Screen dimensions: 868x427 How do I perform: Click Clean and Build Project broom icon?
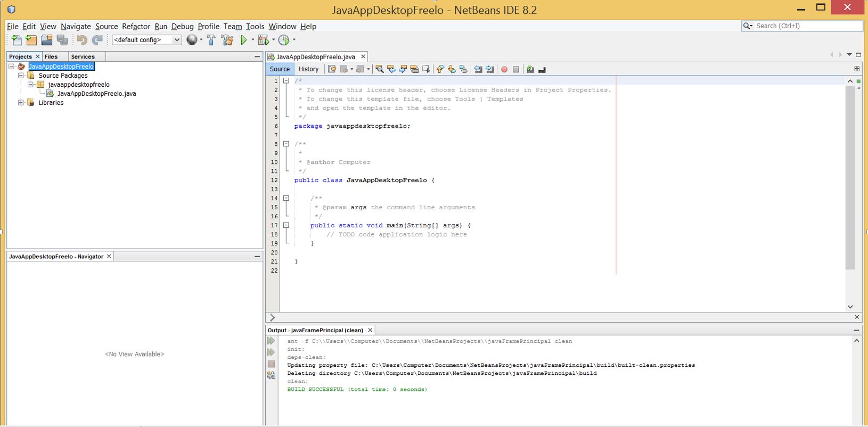click(227, 40)
